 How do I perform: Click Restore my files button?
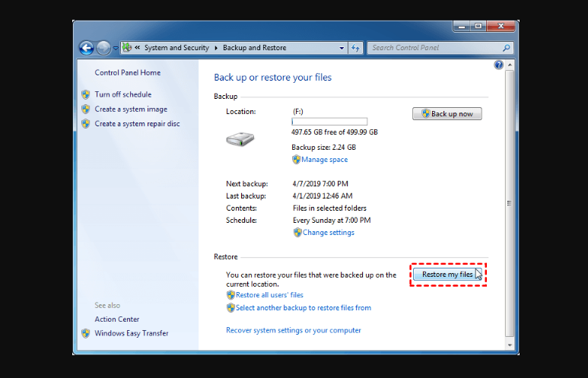pos(447,275)
